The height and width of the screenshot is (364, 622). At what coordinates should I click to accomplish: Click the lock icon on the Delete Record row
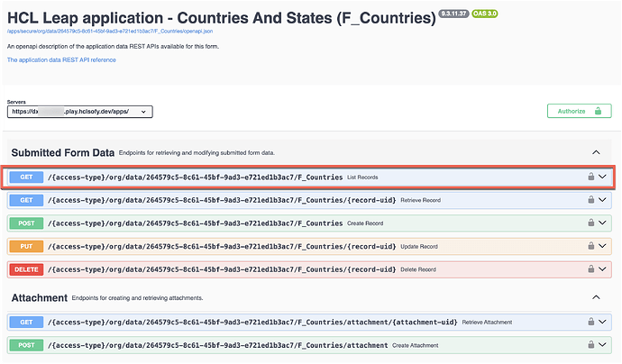590,268
